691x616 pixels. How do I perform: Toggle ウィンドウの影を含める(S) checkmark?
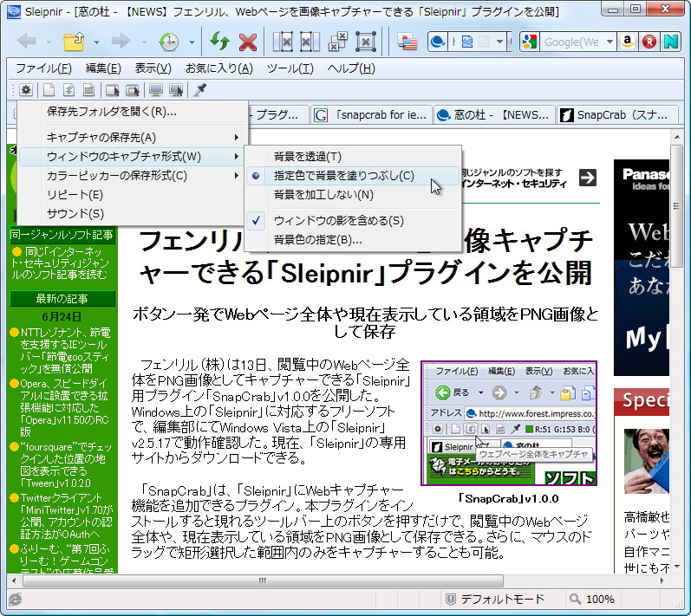coord(353,221)
